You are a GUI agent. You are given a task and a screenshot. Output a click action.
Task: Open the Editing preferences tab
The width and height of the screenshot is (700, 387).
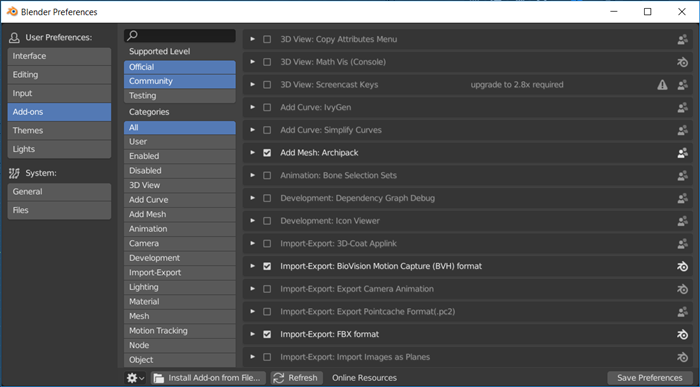pyautogui.click(x=59, y=75)
